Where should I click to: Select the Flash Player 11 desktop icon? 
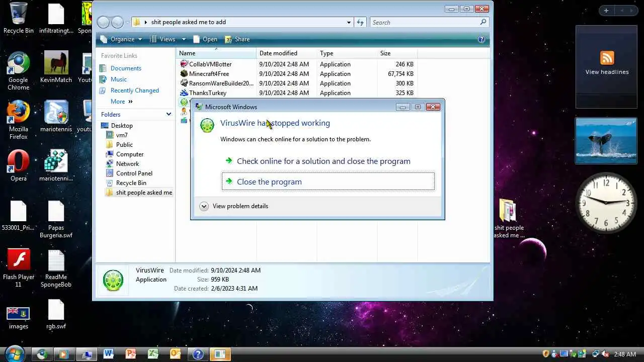19,268
